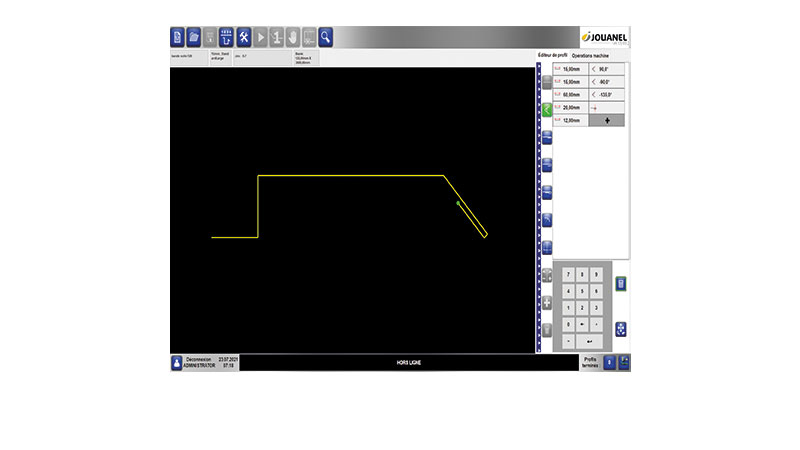Tap keypad digit 2
Viewport: 800px width, 450px height.
point(582,308)
